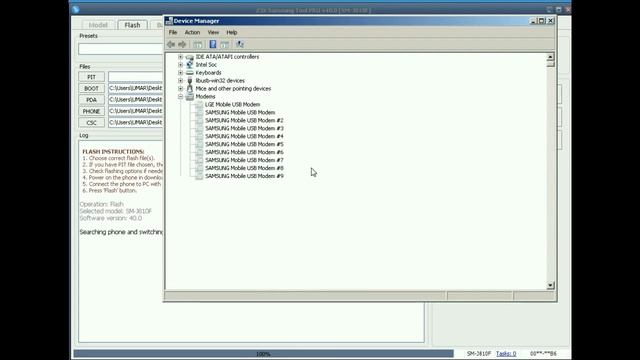This screenshot has width=640, height=360.
Task: Click icon of SAMSUNG Mobile USB Modem #9
Action: [199, 176]
